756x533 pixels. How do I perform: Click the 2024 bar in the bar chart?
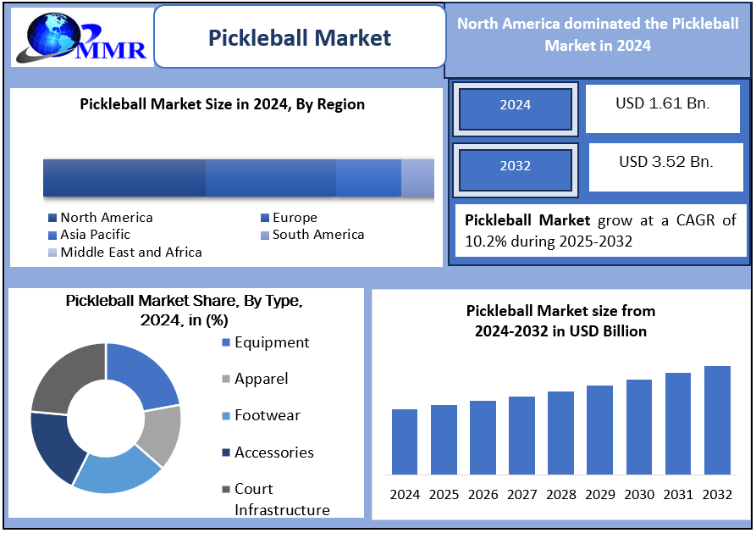[405, 441]
